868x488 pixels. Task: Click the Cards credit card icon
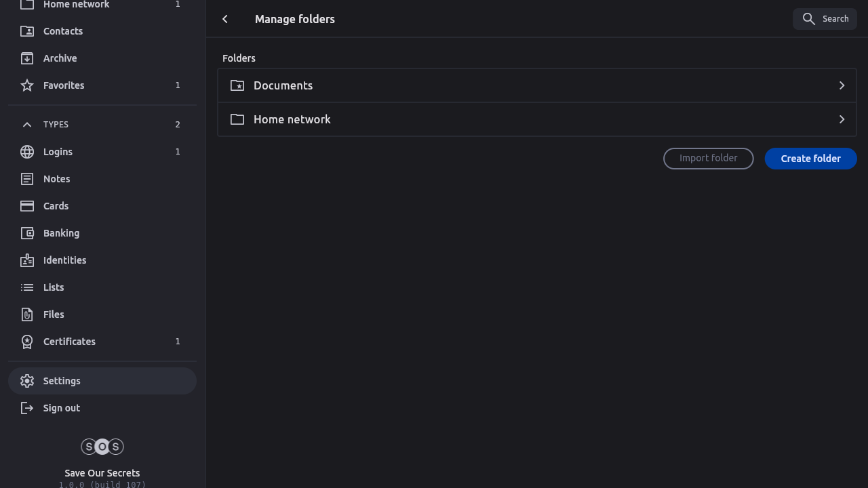(27, 206)
